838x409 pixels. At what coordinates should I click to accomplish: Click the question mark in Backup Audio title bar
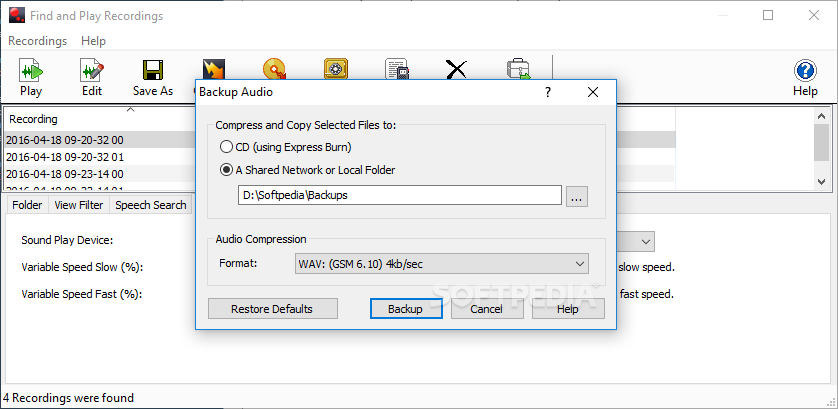point(547,92)
